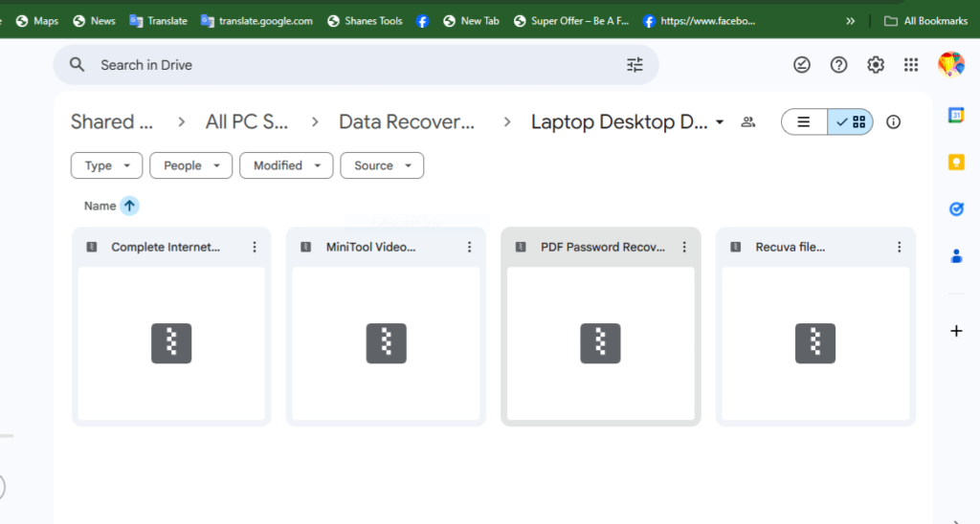Open Google Keep in side panel

coord(955,163)
